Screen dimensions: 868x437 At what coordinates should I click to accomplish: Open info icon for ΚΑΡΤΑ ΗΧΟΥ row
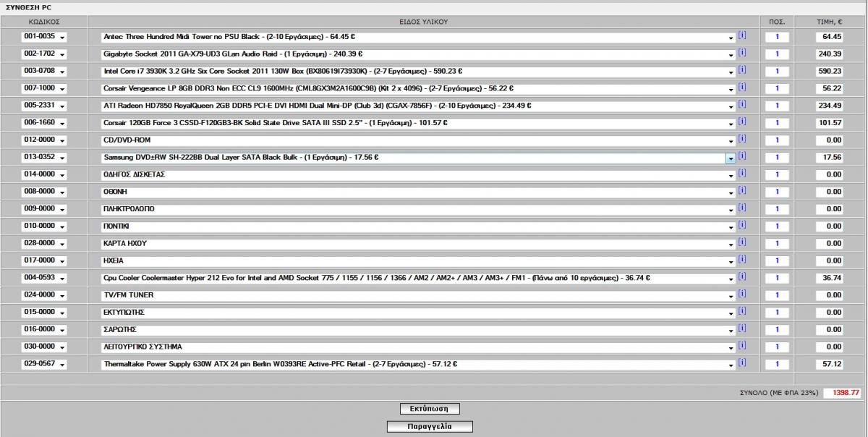point(742,242)
